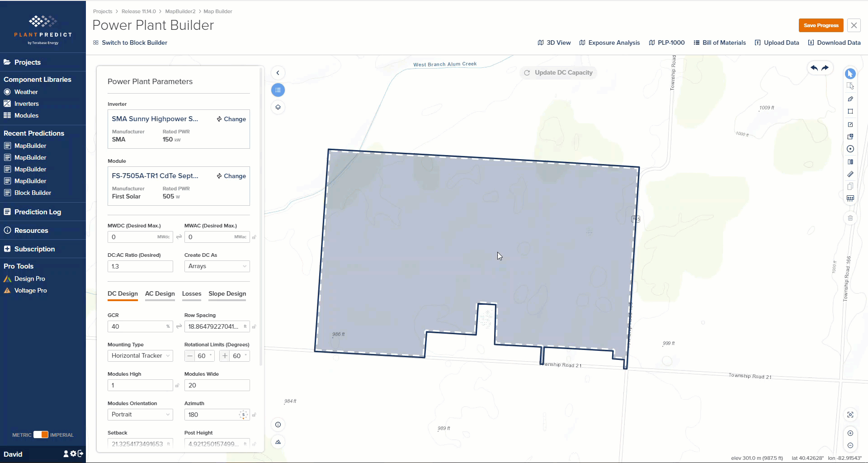The height and width of the screenshot is (463, 868).
Task: Open the Weather component library
Action: click(x=21, y=92)
